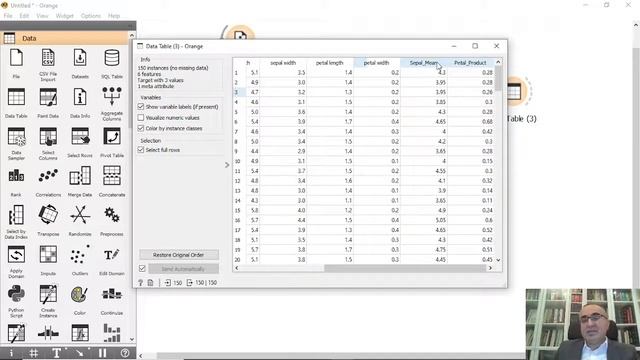Select the Data Info widget
The image size is (640, 360).
(x=80, y=97)
